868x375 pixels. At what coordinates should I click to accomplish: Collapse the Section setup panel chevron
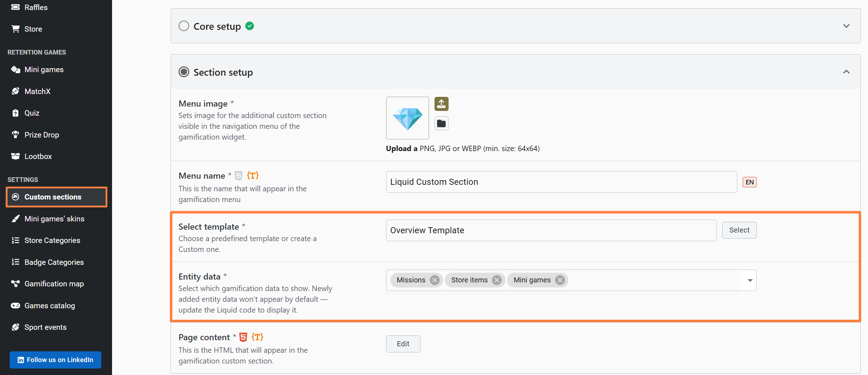point(846,72)
